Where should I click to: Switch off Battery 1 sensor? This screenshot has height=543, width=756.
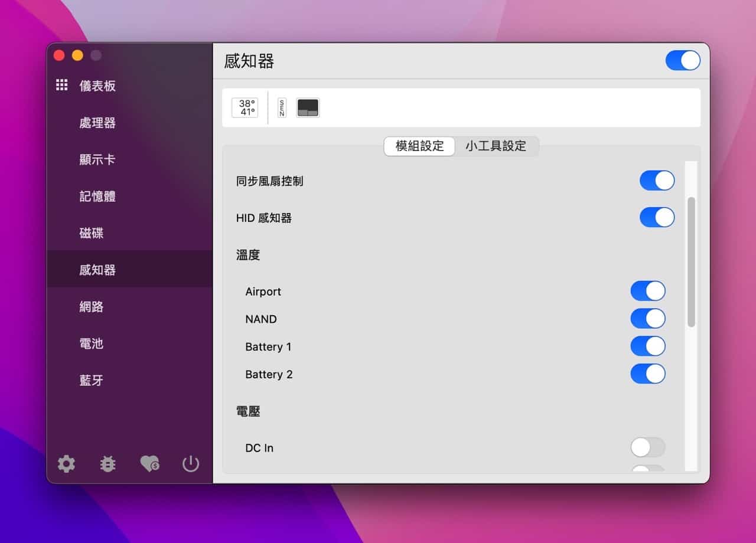click(648, 346)
